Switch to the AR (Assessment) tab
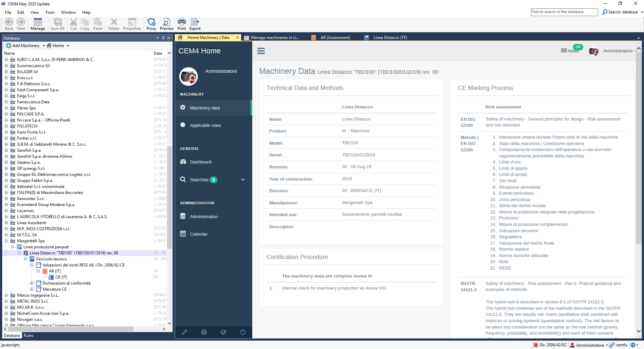The width and height of the screenshot is (644, 349). pos(335,38)
